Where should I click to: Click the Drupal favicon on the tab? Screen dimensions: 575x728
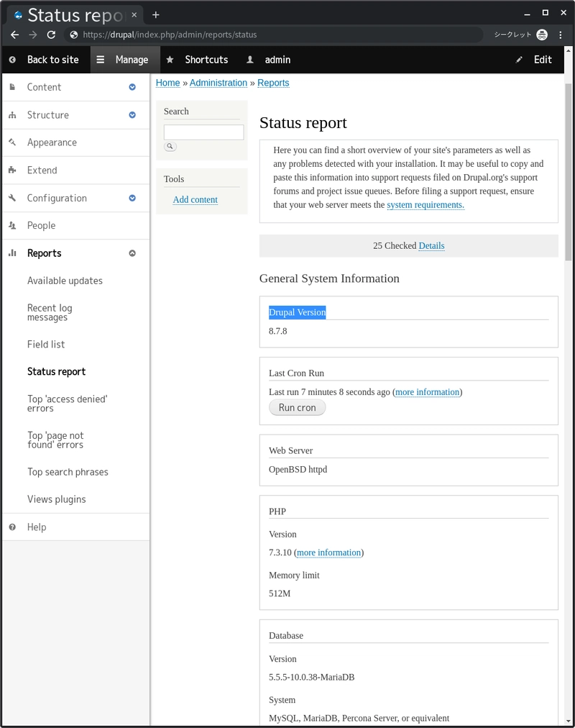click(19, 15)
